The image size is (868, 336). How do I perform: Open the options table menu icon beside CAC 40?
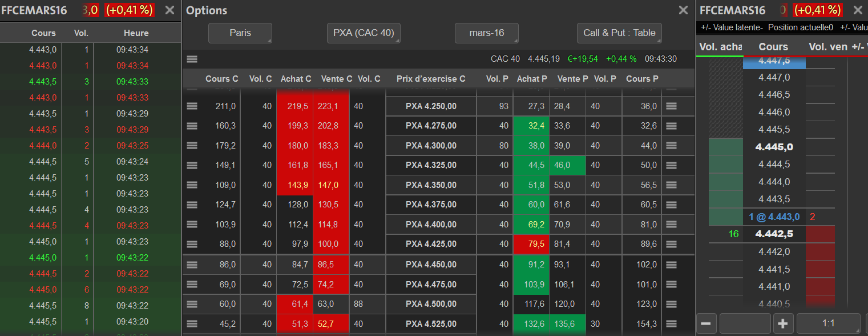[192, 59]
